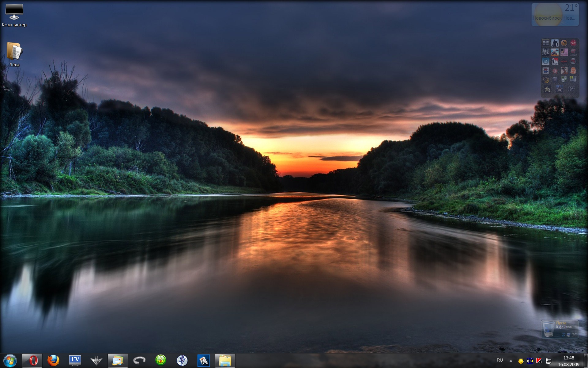Open Windows Live Mail from the taskbar
This screenshot has height=368, width=588.
pyautogui.click(x=118, y=360)
